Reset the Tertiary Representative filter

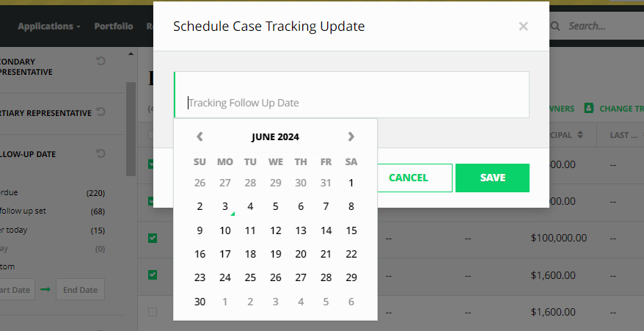click(x=101, y=112)
